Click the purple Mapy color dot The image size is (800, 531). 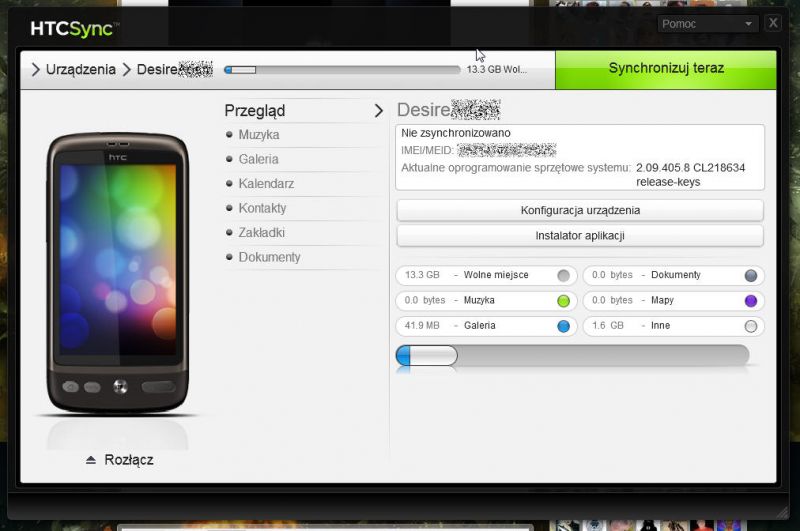(x=751, y=301)
